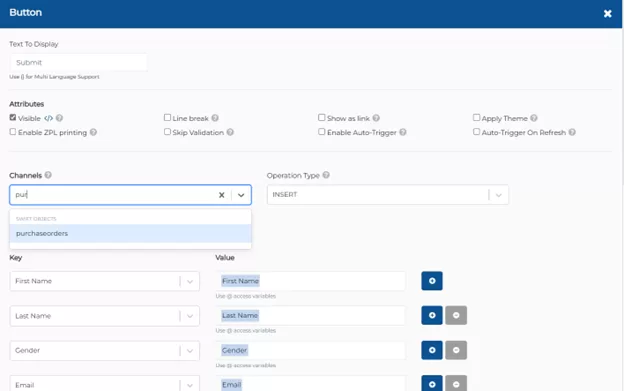This screenshot has width=624, height=391.
Task: Remove the Email row
Action: [456, 383]
